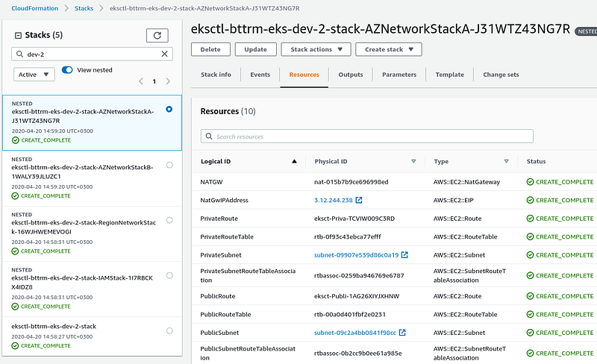Image resolution: width=597 pixels, height=364 pixels.
Task: Open the 3.12.244.238 EIP link
Action: [334, 201]
